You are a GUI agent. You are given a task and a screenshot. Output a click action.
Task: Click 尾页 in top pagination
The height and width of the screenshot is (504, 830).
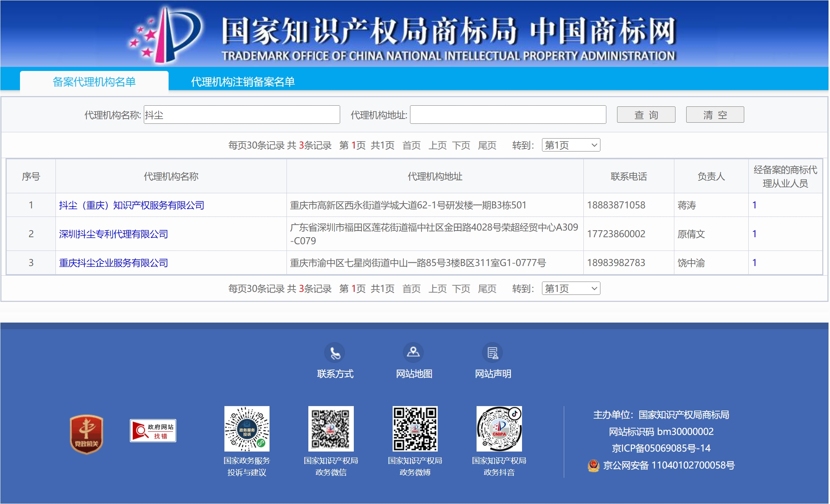pos(487,146)
